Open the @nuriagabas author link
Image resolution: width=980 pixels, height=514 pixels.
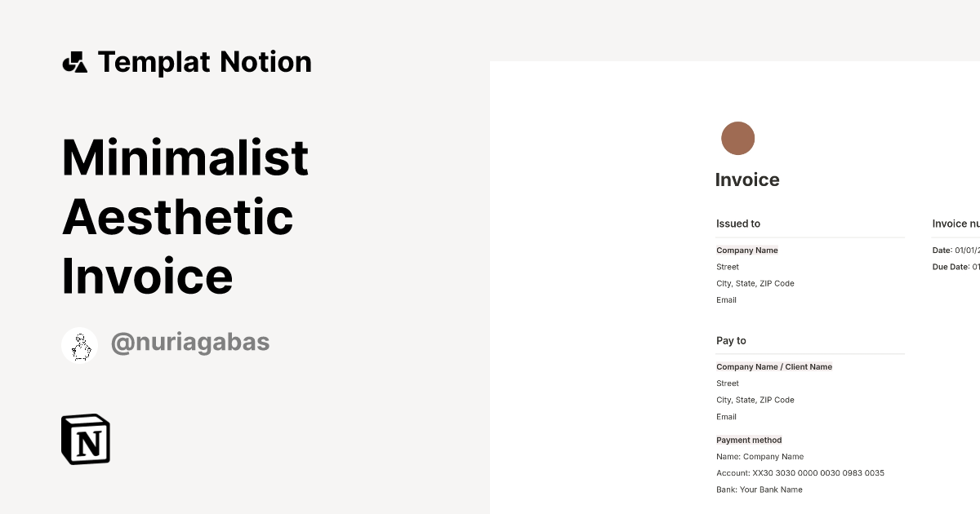coord(189,343)
